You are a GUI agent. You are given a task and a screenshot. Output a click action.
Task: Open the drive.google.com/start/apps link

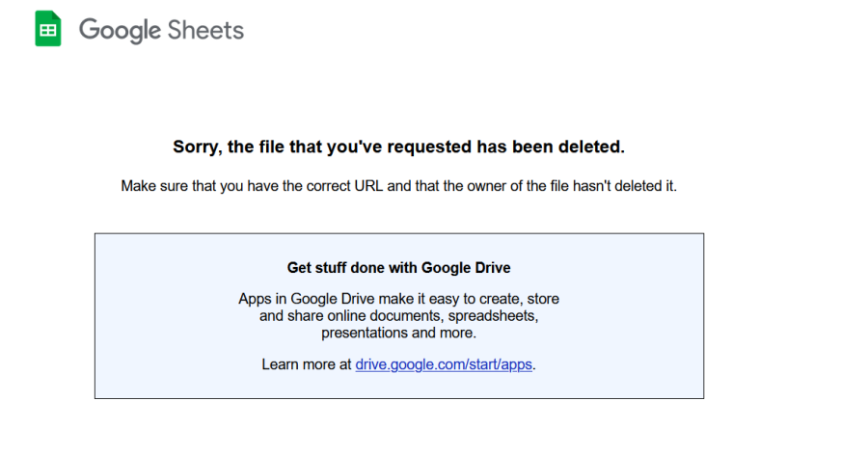(x=444, y=364)
